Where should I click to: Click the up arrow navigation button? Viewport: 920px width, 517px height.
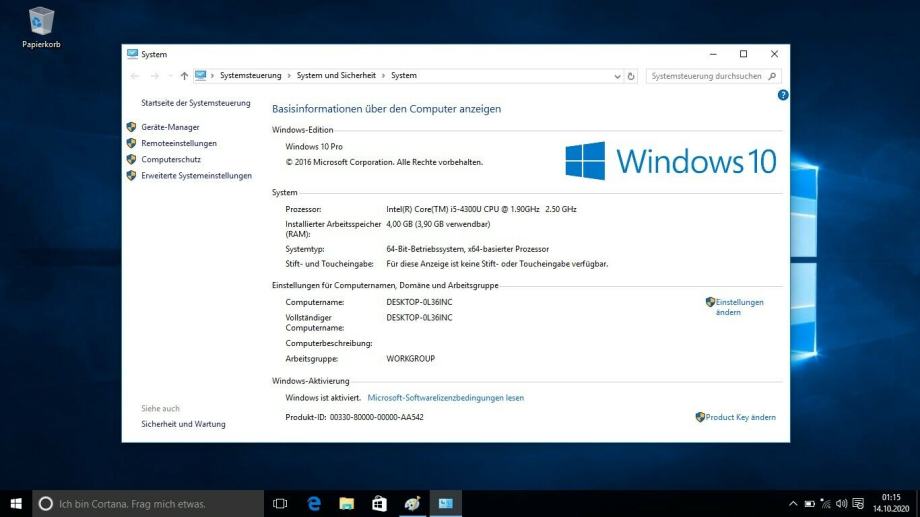click(184, 76)
